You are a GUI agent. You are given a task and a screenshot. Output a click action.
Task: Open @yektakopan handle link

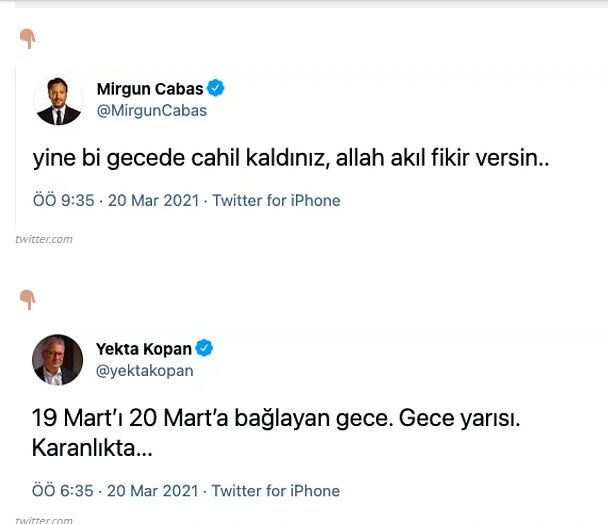145,371
